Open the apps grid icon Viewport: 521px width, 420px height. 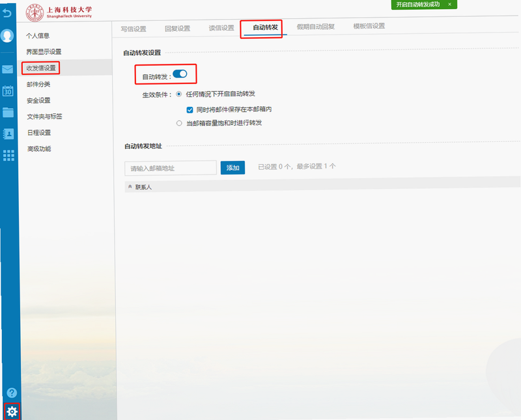tap(8, 155)
